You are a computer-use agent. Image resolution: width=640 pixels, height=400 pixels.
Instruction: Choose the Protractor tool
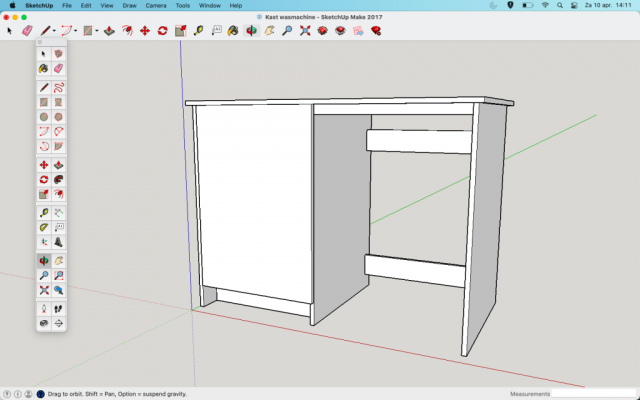click(x=44, y=227)
